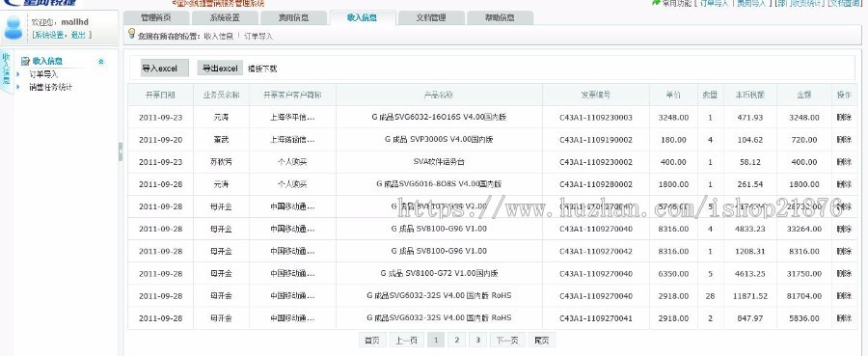Viewport: 868px width, 356px height.
Task: Delete the row with invoice C43A1-1109280002
Action: [x=844, y=184]
